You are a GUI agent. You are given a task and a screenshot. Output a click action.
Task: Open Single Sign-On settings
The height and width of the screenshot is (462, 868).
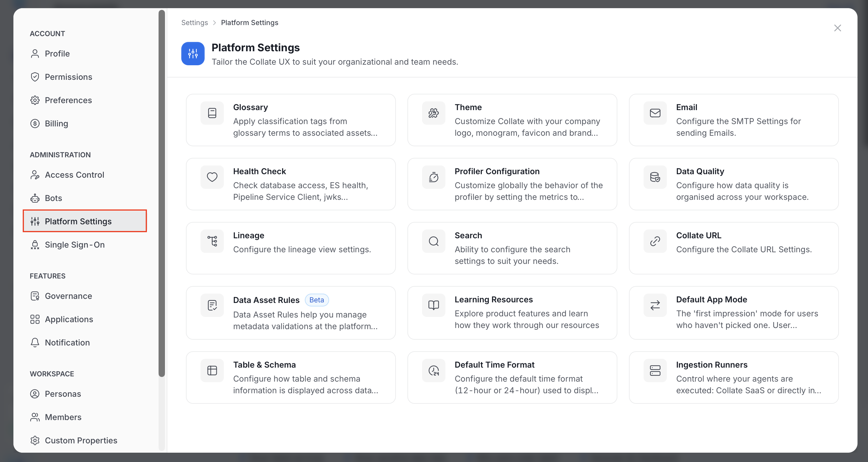[x=85, y=244]
